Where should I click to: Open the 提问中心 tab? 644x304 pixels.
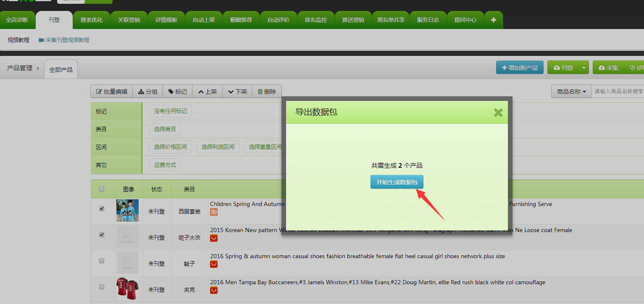[x=465, y=20]
